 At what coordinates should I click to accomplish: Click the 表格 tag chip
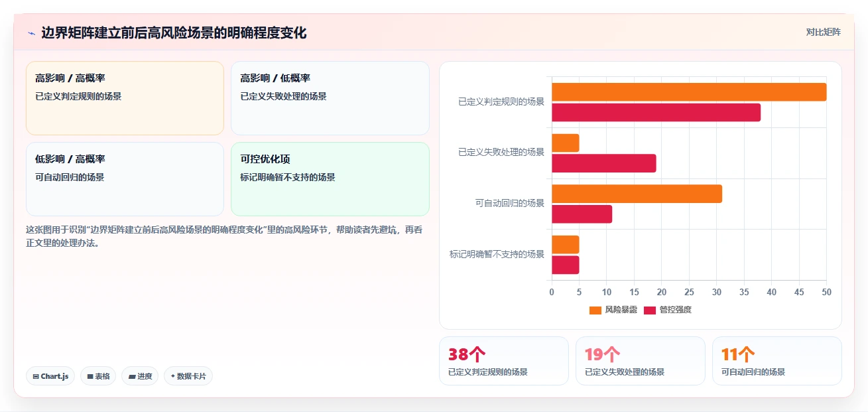[x=98, y=376]
